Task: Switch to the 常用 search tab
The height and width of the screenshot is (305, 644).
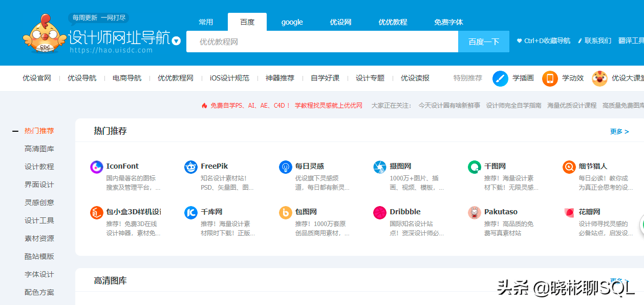Action: (x=206, y=22)
